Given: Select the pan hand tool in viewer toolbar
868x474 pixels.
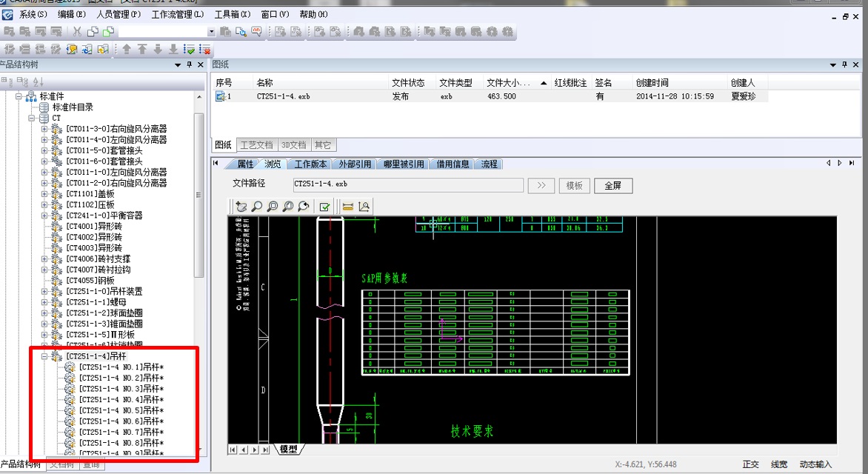Looking at the screenshot, I should (241, 207).
